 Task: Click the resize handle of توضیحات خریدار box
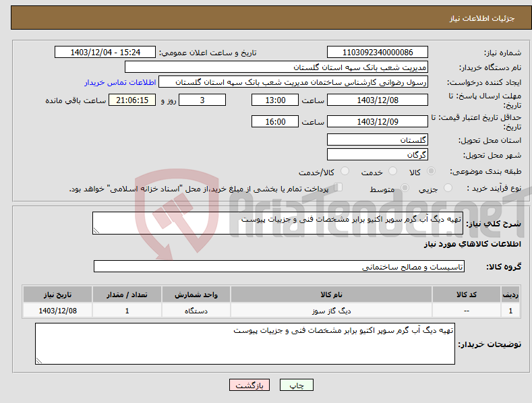coord(39,361)
